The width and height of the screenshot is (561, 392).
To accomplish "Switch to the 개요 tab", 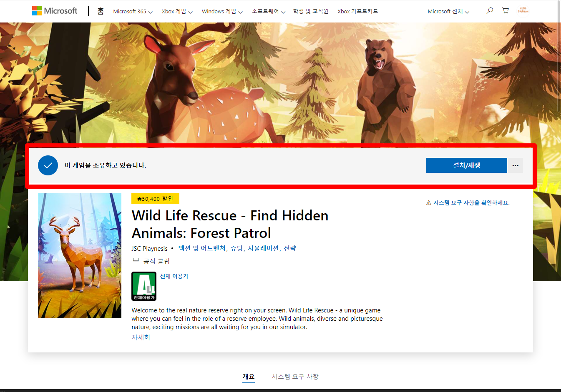I will pyautogui.click(x=249, y=376).
